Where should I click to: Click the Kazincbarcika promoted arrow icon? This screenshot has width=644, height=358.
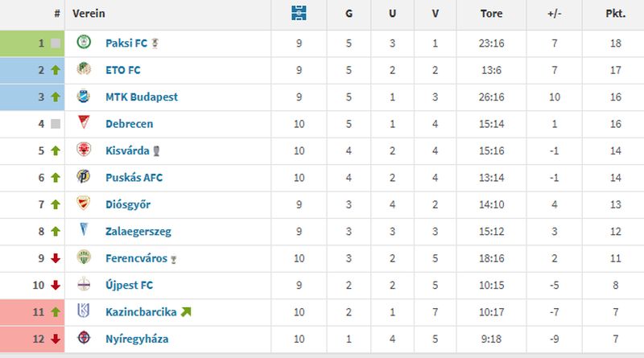(x=187, y=312)
